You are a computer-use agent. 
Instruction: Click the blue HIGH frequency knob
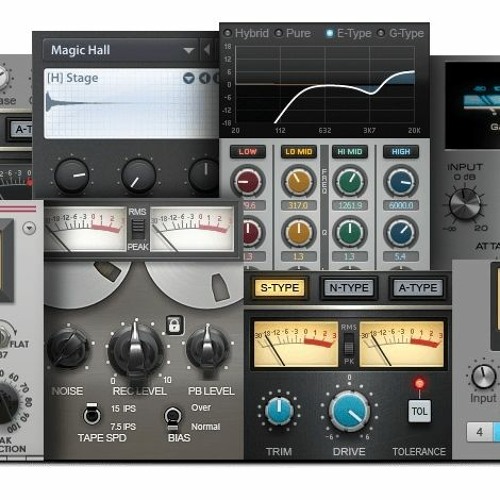point(401,182)
